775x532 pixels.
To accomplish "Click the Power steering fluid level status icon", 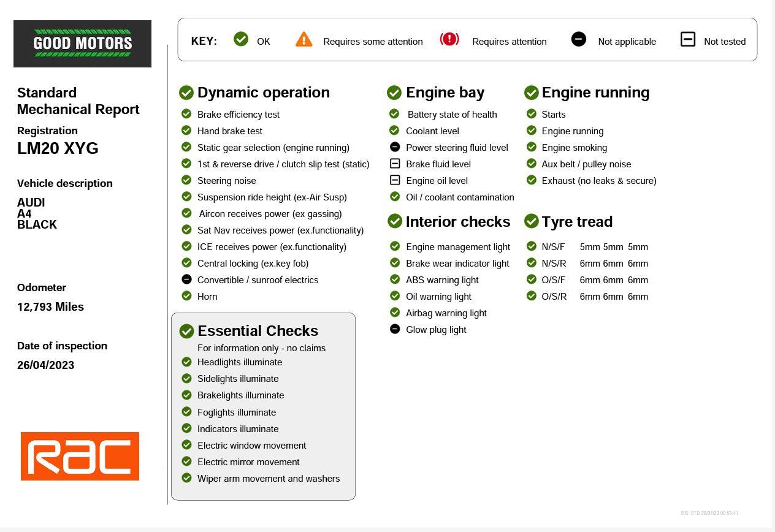I will click(395, 147).
